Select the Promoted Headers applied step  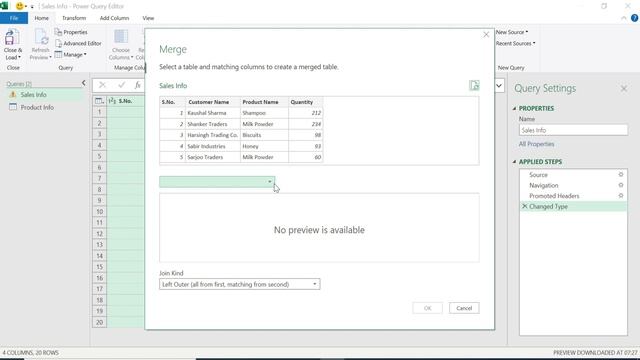[x=554, y=196]
